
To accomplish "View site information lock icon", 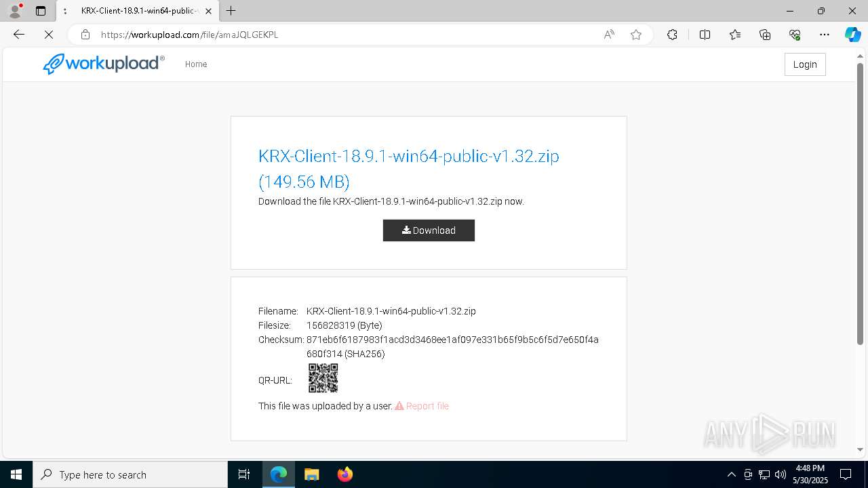I will [x=85, y=35].
